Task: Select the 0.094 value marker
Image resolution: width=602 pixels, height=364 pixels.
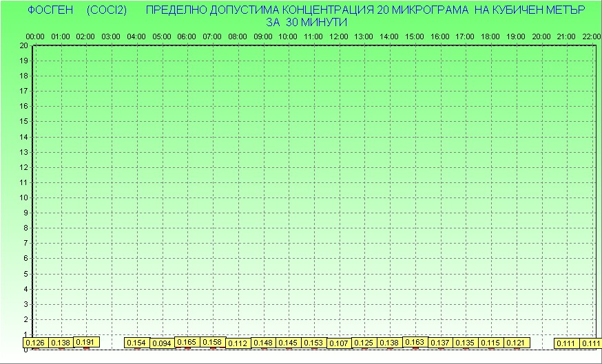Action: (162, 343)
